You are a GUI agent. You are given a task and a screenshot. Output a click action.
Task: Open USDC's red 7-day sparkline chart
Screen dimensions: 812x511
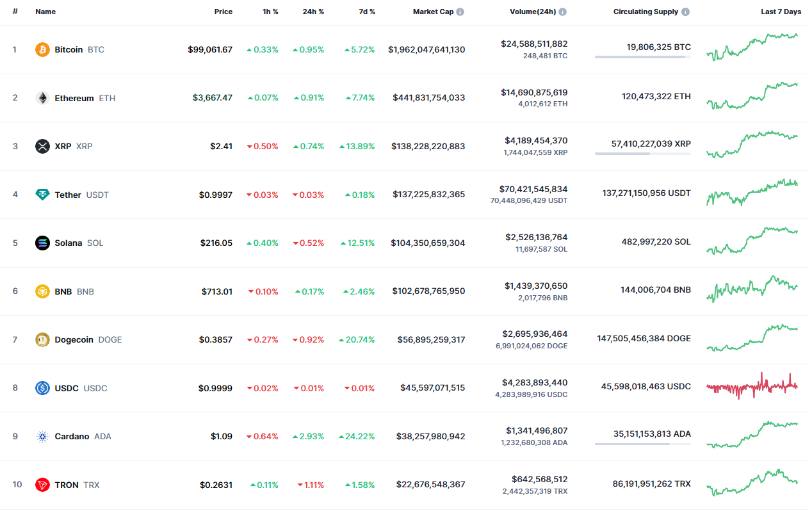[x=752, y=386]
